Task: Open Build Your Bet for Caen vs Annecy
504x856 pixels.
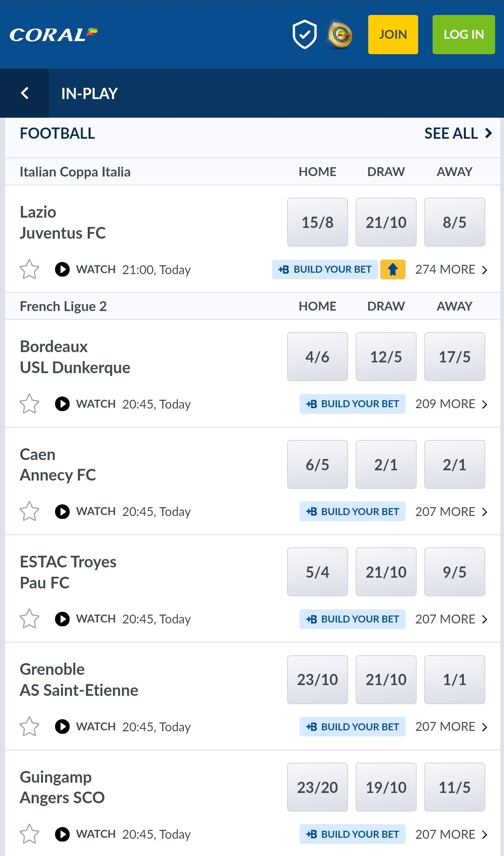Action: 352,511
